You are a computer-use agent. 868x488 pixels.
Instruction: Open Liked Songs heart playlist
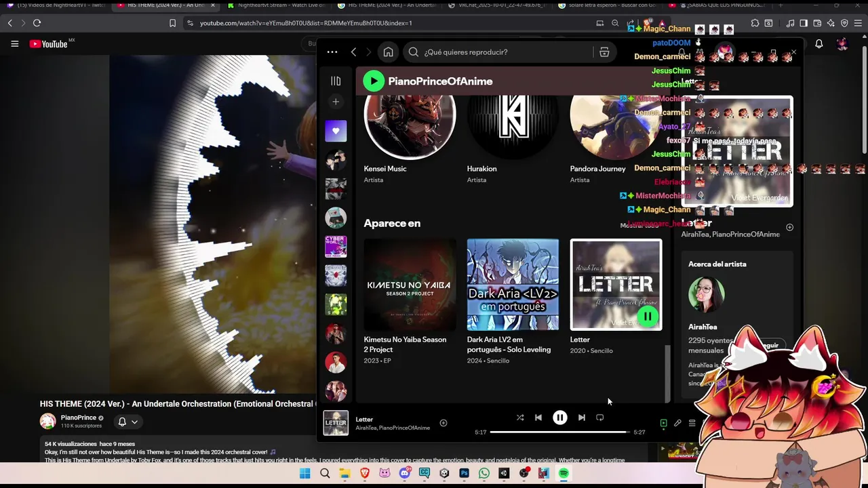point(336,131)
